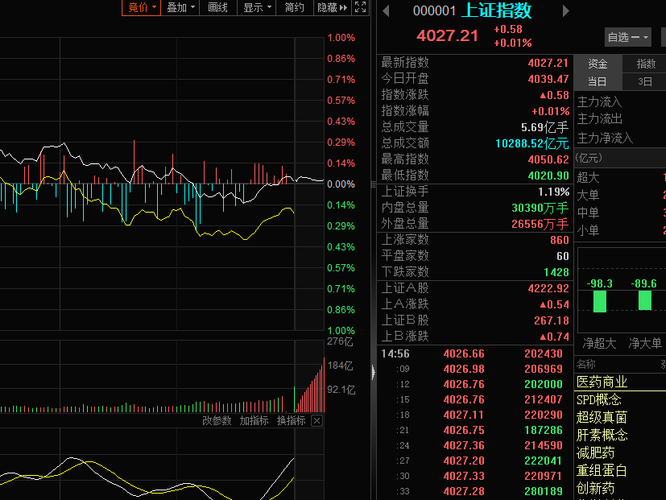The image size is (666, 500).
Task: Click the 内盘总量 value 30390万手
Action: 540,208
